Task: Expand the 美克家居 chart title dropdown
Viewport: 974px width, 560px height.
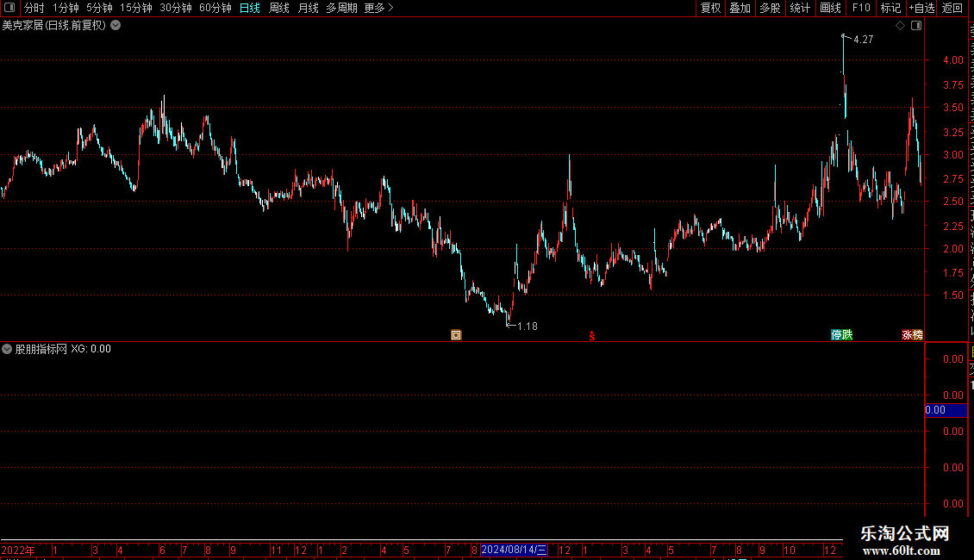Action: pyautogui.click(x=116, y=26)
